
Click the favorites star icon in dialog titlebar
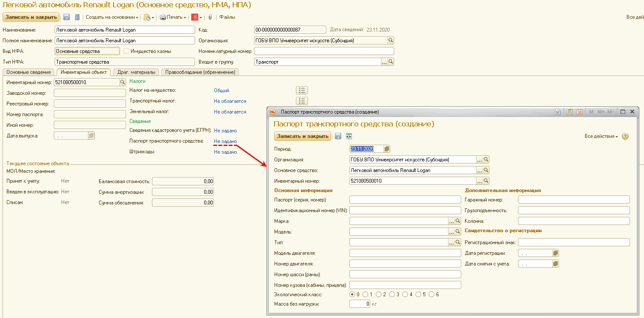(x=558, y=112)
